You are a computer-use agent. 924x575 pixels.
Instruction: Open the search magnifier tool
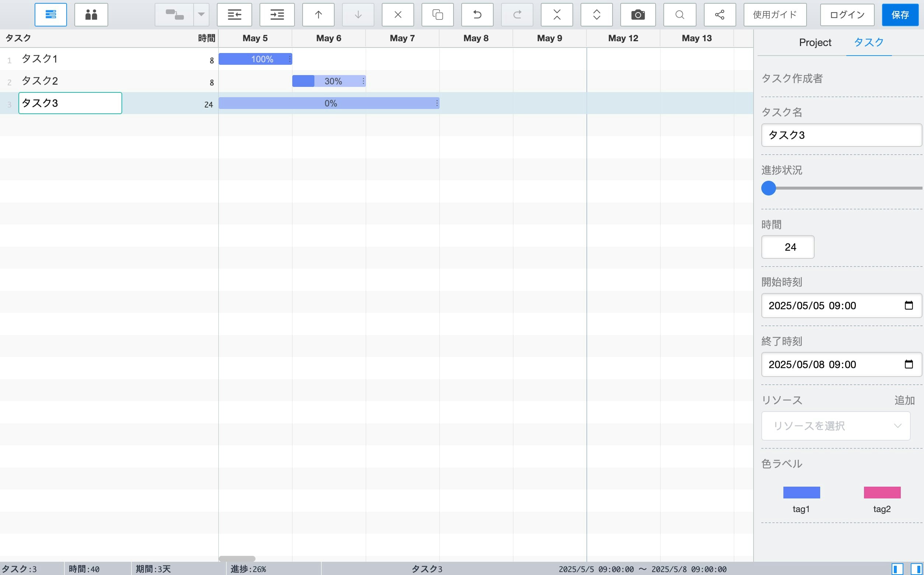coord(680,15)
